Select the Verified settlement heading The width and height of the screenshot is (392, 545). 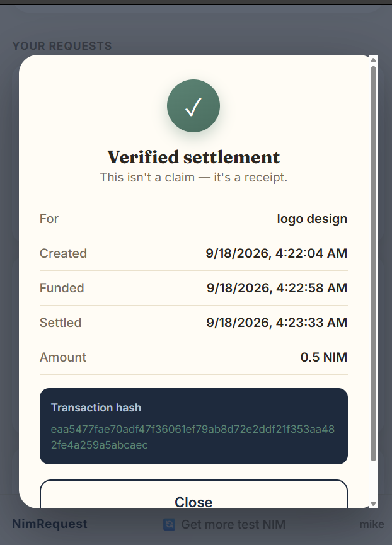193,157
